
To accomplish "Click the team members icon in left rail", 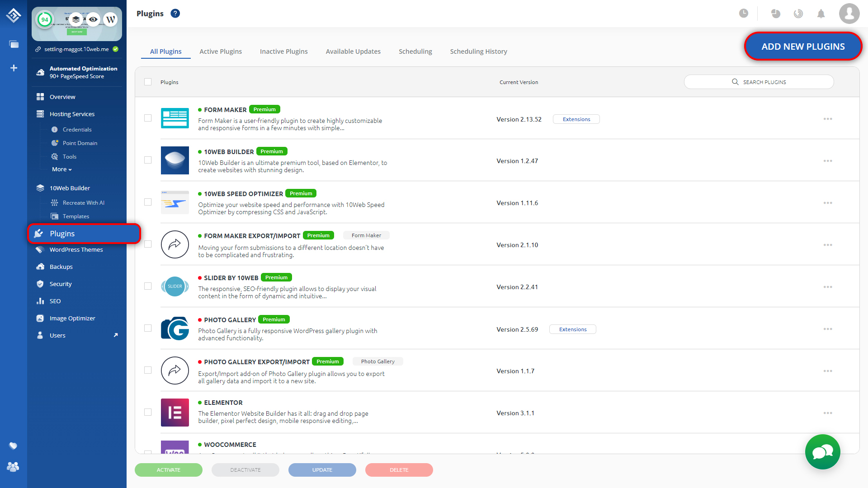I will (x=13, y=467).
